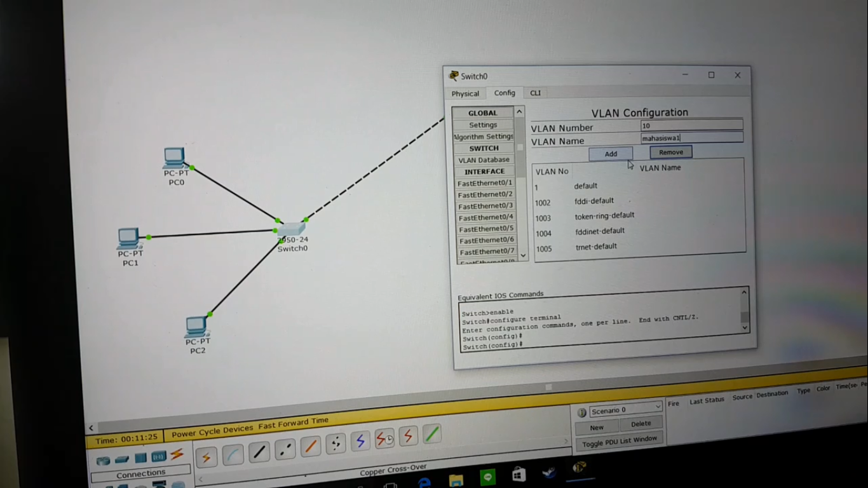868x488 pixels.
Task: Select the automatic connection lightning icon
Action: 206,457
